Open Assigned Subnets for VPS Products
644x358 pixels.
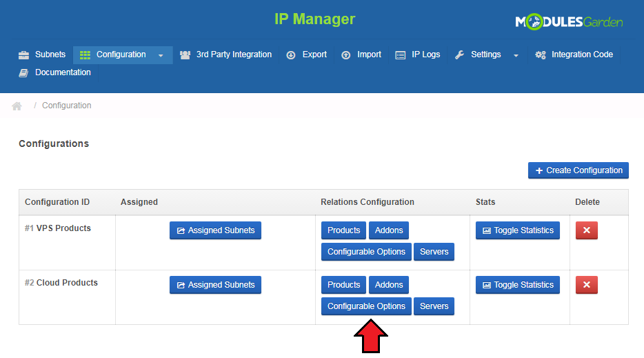point(215,230)
